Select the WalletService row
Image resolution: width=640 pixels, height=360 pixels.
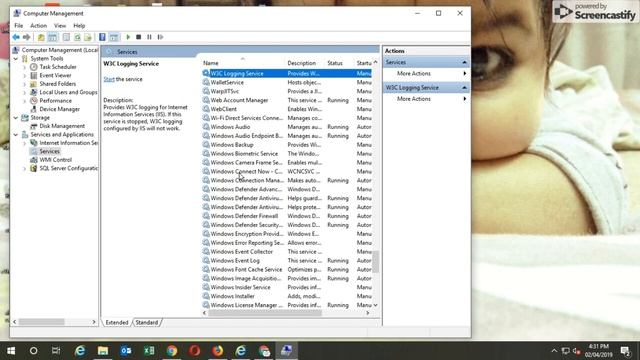click(287, 82)
